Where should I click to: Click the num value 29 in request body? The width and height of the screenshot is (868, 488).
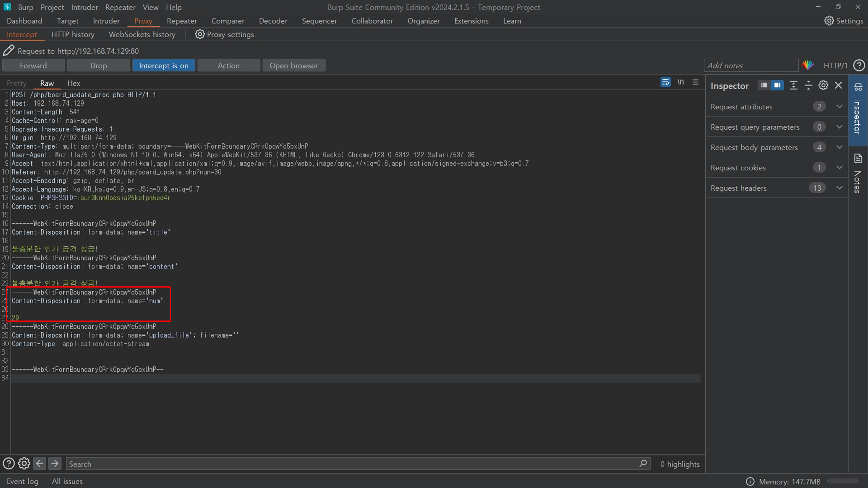click(16, 318)
